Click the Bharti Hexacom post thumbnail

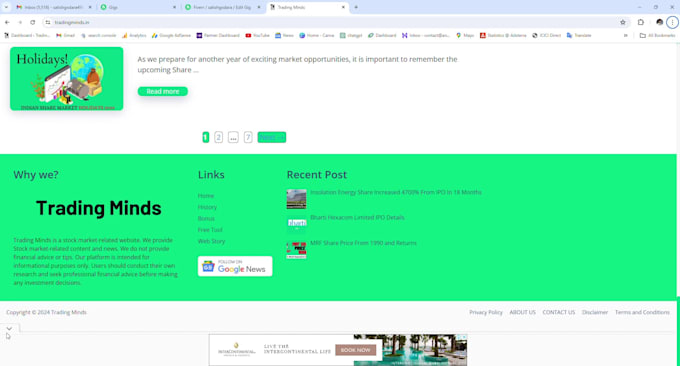(296, 224)
